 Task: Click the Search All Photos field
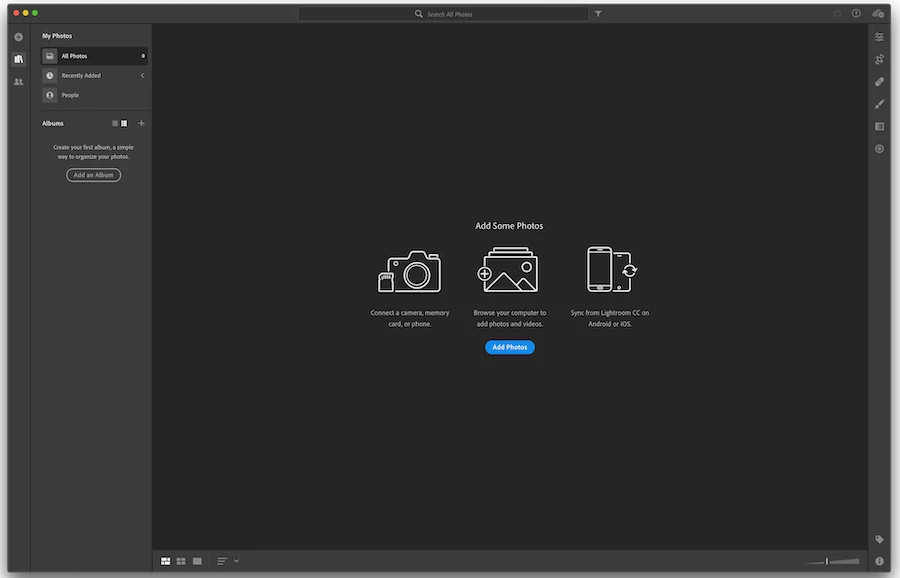443,14
